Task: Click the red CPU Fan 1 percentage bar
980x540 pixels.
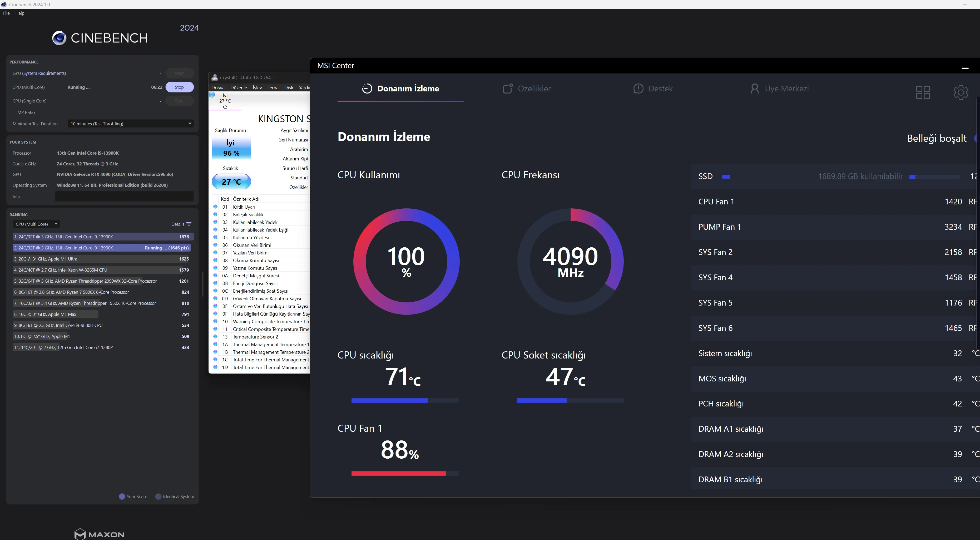Action: 405,473
